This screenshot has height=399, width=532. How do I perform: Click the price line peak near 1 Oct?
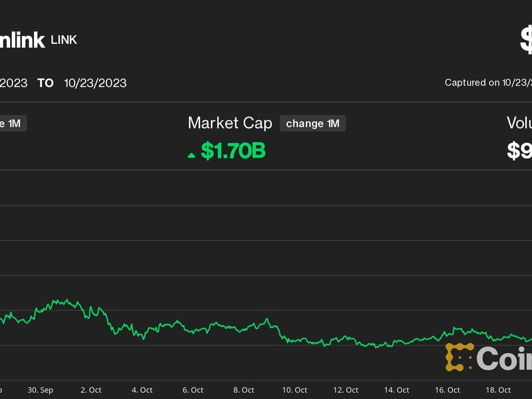pyautogui.click(x=67, y=300)
